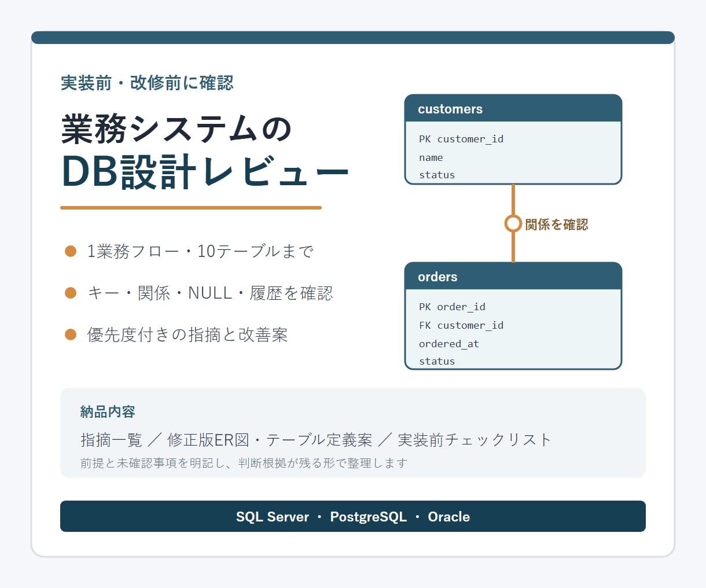706x588 pixels.
Task: Click the 'FK customer_id' row in orders table
Action: tap(461, 325)
